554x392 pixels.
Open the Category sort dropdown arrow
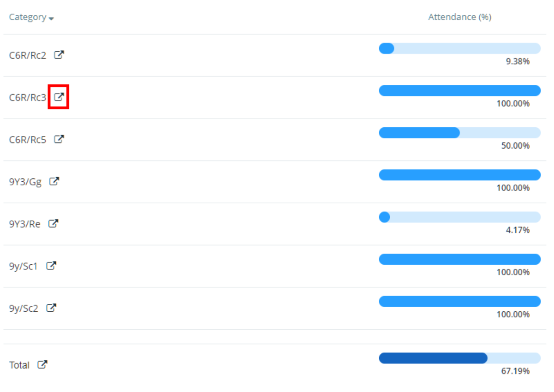click(x=51, y=18)
